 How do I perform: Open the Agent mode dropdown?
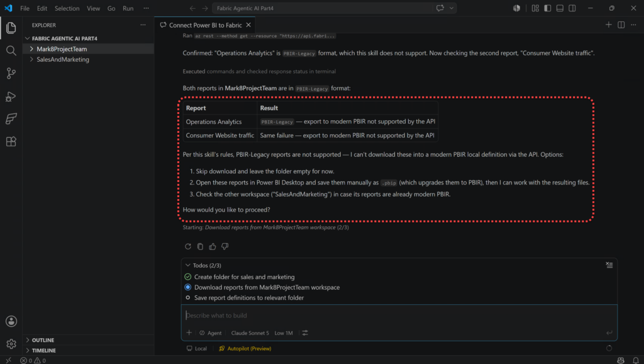click(211, 333)
